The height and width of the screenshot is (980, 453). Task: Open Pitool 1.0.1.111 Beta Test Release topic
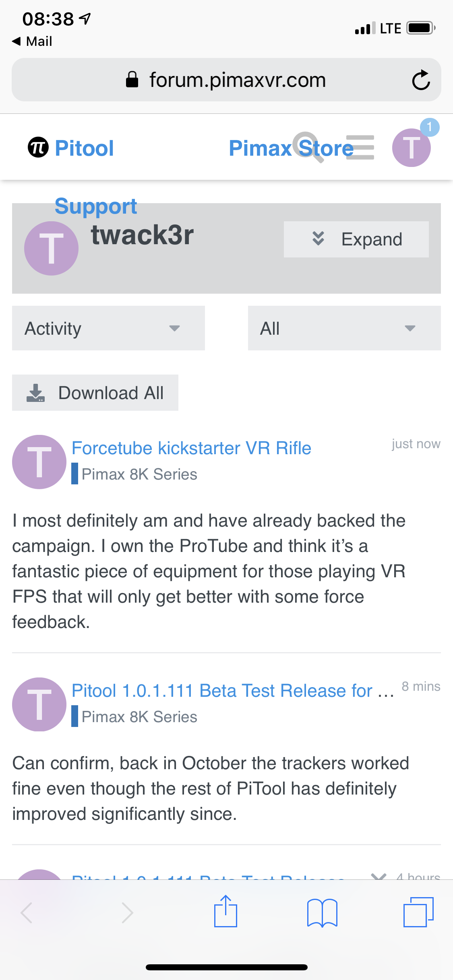233,691
